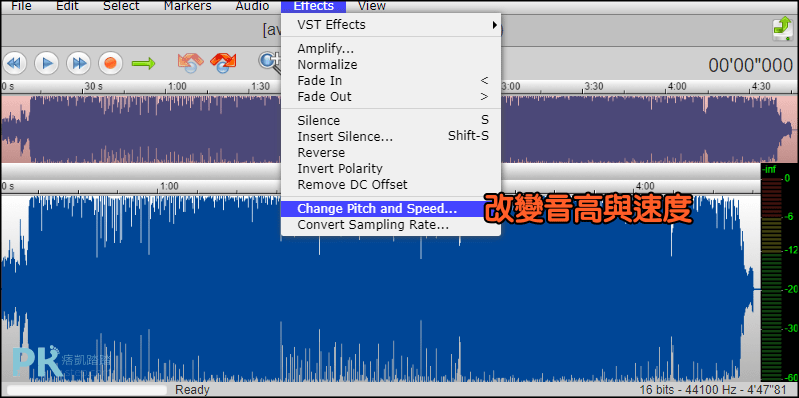Choose Amplify... from Effects menu
This screenshot has height=398, width=799.
coord(391,49)
